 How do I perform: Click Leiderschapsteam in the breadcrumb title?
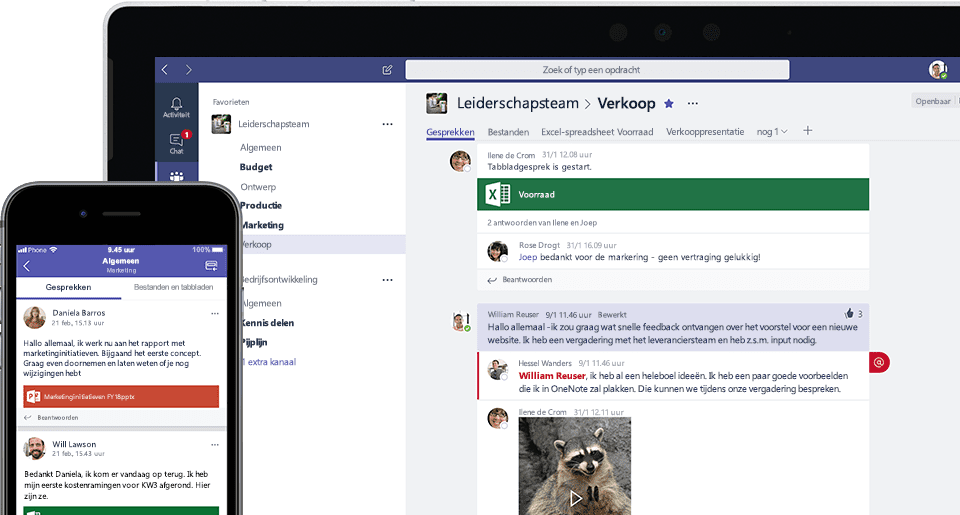coord(517,103)
